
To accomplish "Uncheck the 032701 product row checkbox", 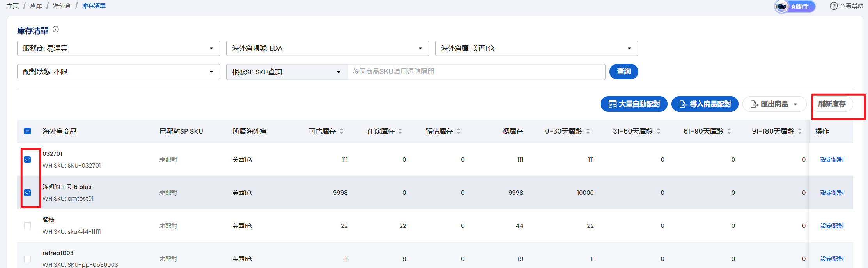I will [x=27, y=159].
